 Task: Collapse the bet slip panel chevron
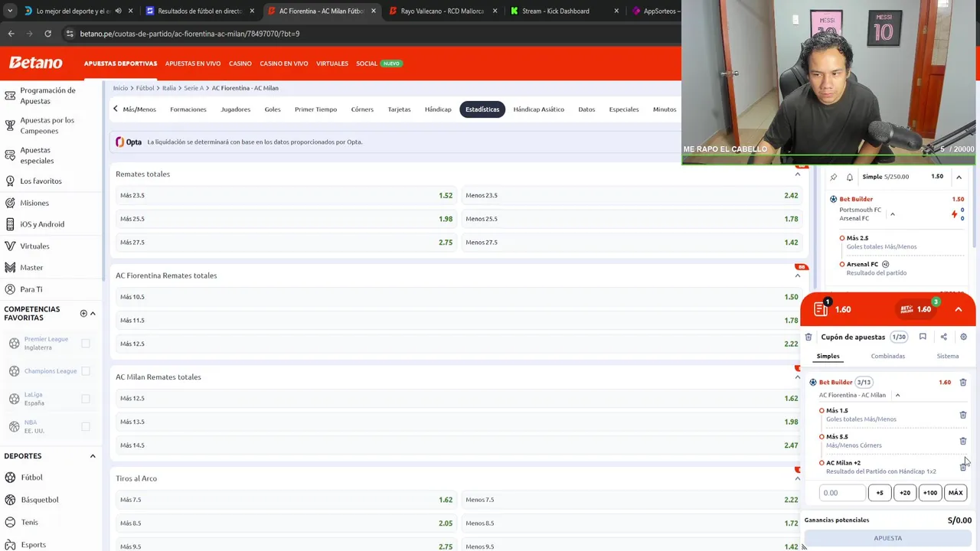pyautogui.click(x=958, y=309)
